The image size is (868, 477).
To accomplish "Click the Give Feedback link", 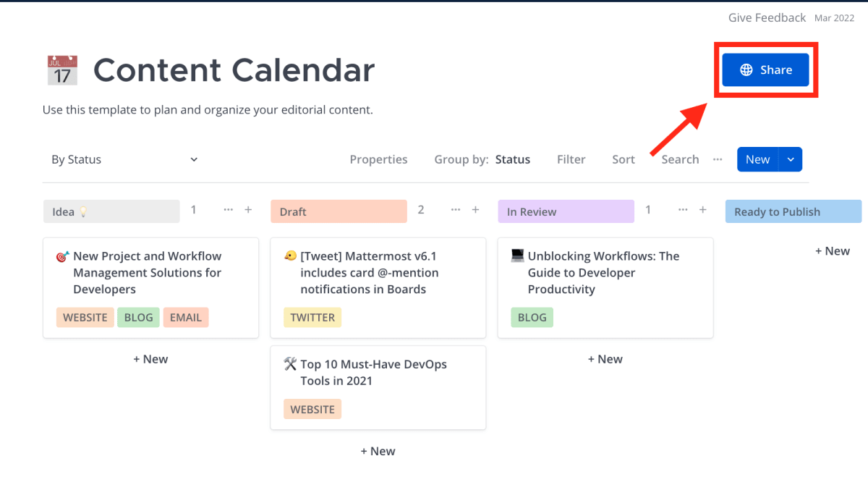I will point(767,18).
